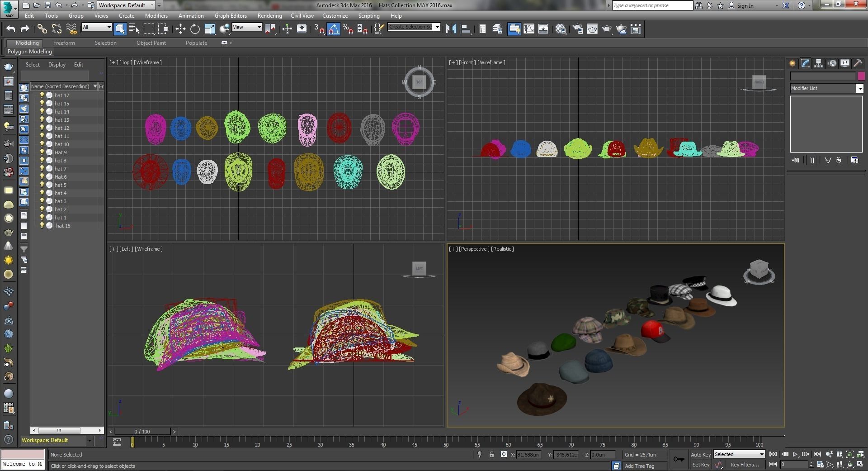
Task: Click the Save File icon in title bar
Action: 47,5
